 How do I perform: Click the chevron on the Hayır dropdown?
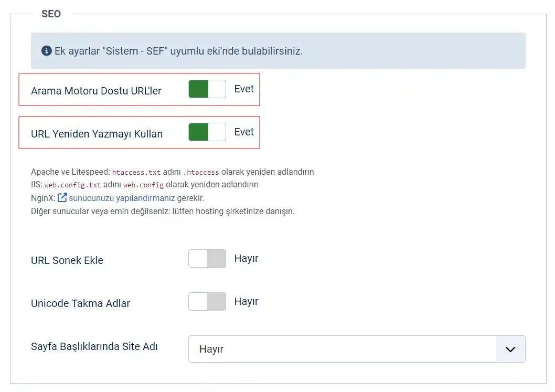510,348
